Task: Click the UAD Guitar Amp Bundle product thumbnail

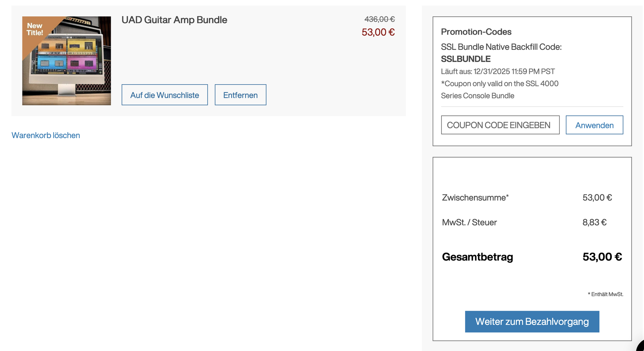Action: 66,61
